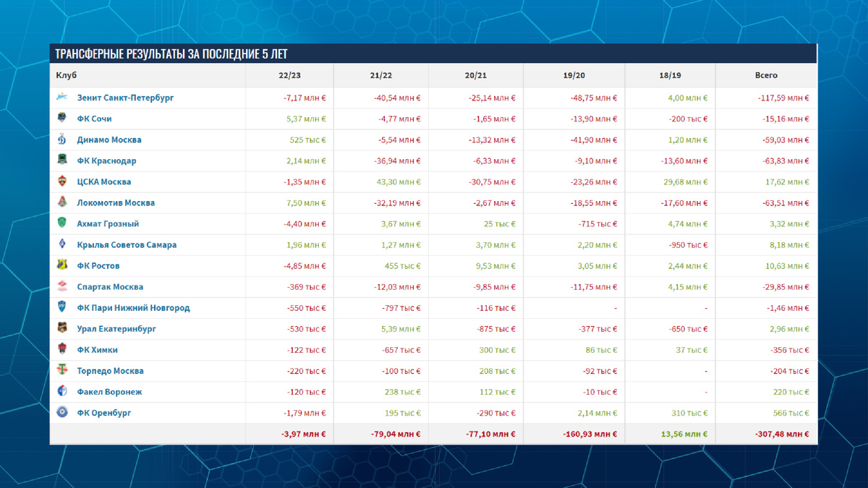Click the Факел Воронеж club crest
This screenshot has height=488, width=868.
click(x=62, y=391)
